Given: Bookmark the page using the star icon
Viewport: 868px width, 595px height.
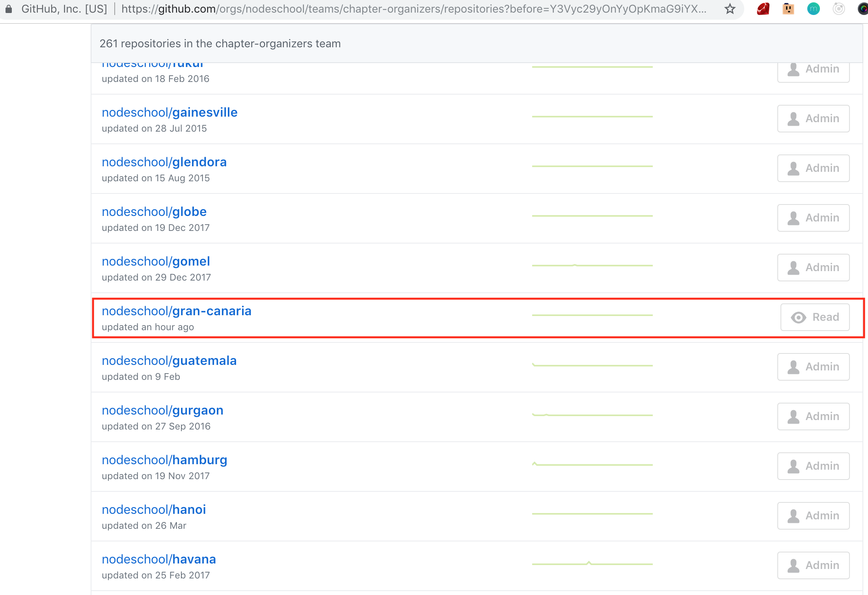Looking at the screenshot, I should (x=730, y=9).
